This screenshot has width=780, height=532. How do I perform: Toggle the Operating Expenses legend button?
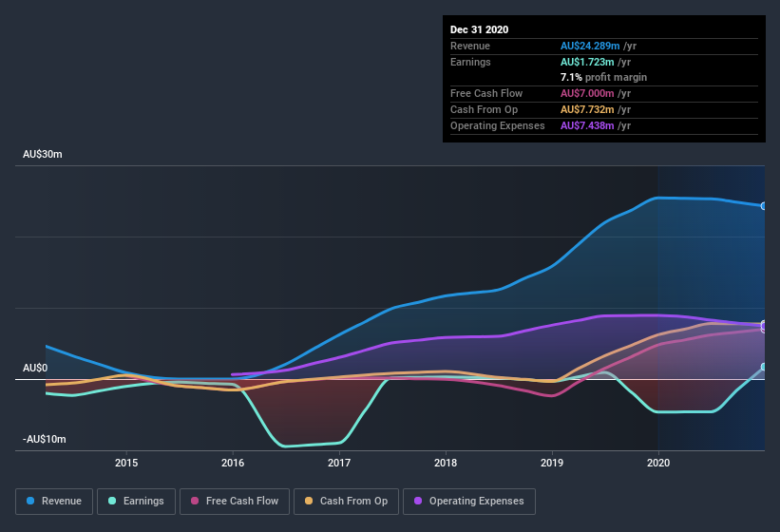(x=469, y=502)
